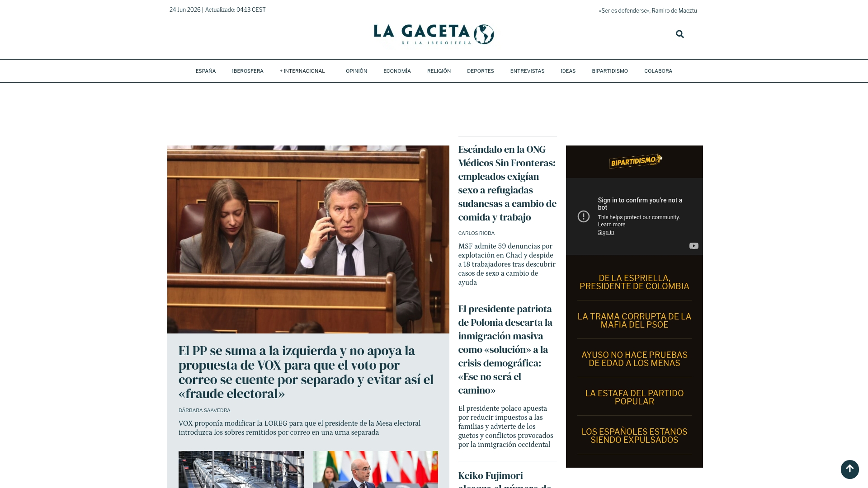Viewport: 868px width, 488px height.
Task: Click the Bipartidismo logo in sidebar
Action: [635, 161]
